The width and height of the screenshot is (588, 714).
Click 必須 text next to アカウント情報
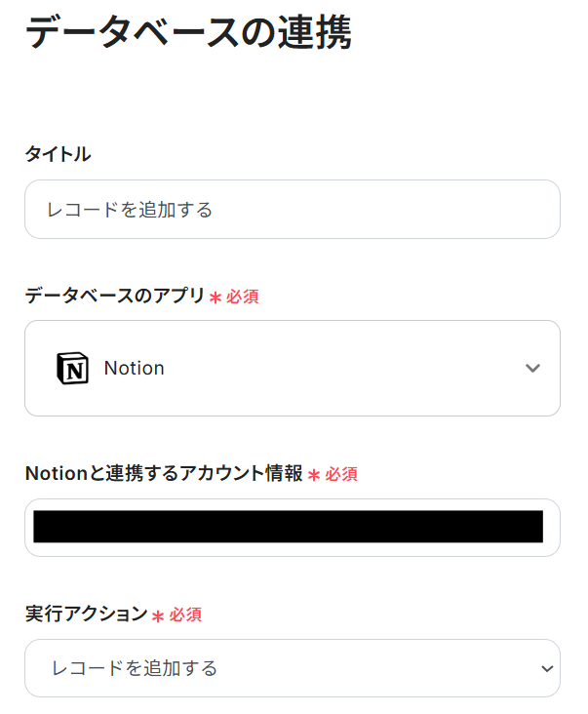[341, 475]
